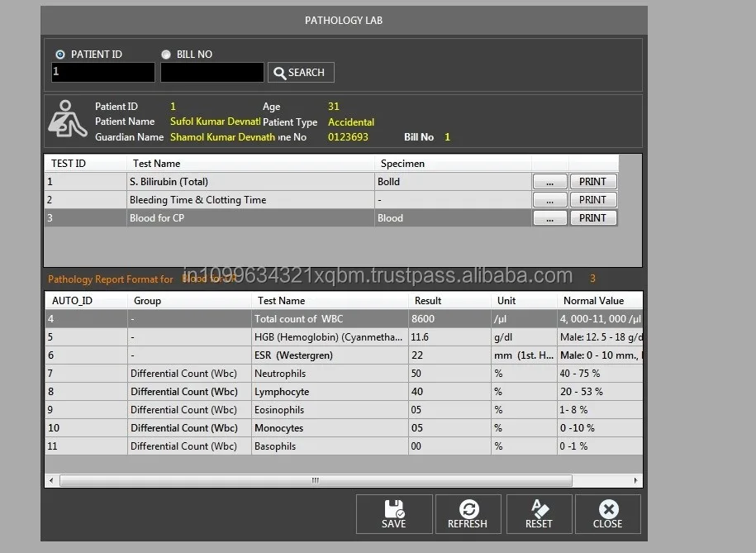Image resolution: width=756 pixels, height=553 pixels.
Task: Click the Search magnifier button
Action: [301, 73]
